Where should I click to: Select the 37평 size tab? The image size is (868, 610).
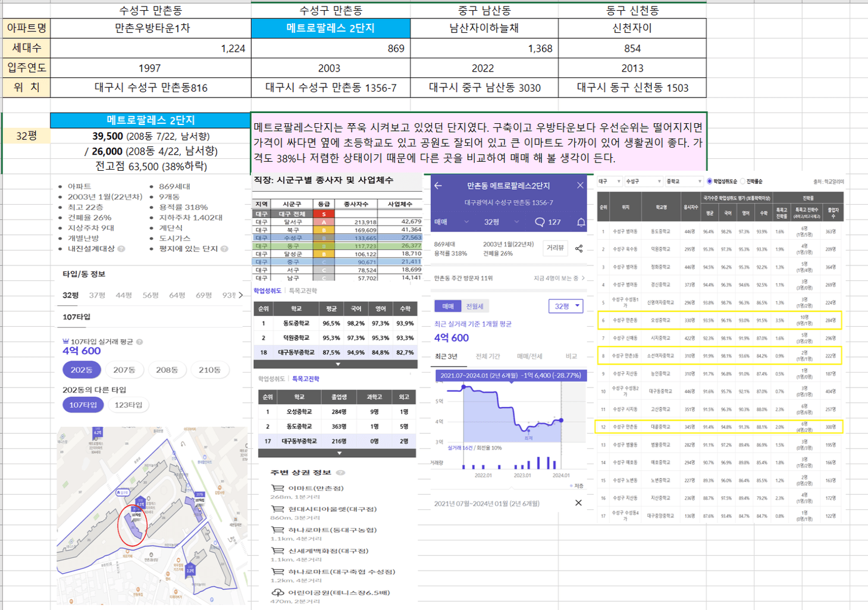97,295
